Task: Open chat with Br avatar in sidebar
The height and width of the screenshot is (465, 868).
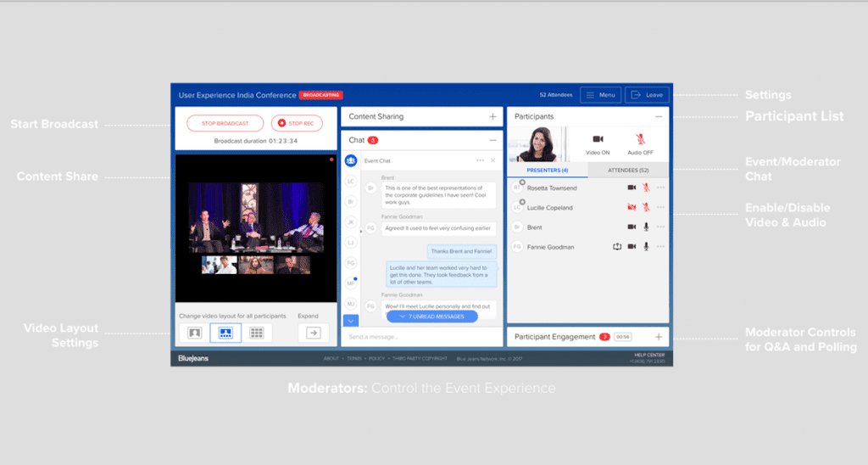Action: click(351, 202)
